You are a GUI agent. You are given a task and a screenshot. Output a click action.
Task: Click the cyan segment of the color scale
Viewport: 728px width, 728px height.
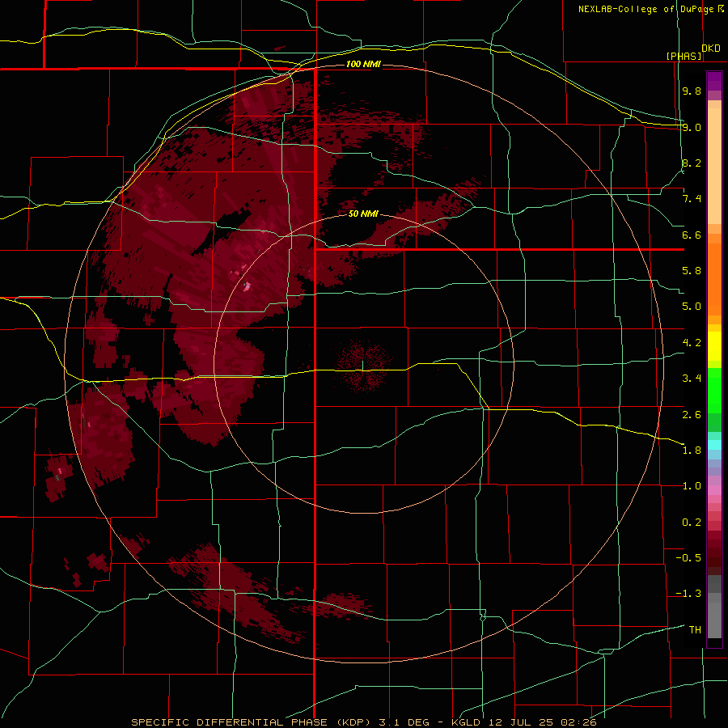714,444
